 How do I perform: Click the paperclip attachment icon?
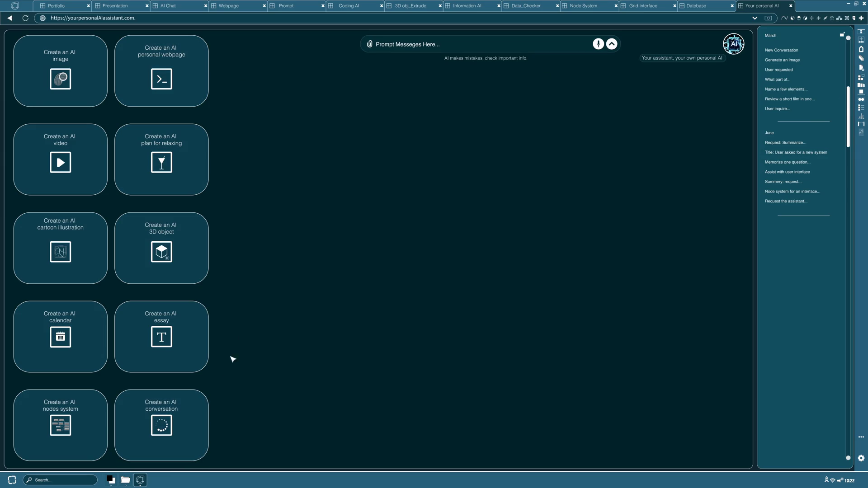[369, 44]
